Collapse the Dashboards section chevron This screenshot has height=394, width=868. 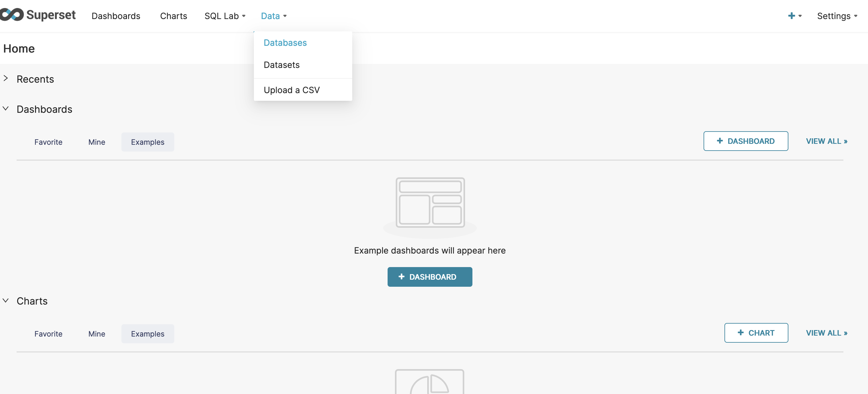coord(6,108)
